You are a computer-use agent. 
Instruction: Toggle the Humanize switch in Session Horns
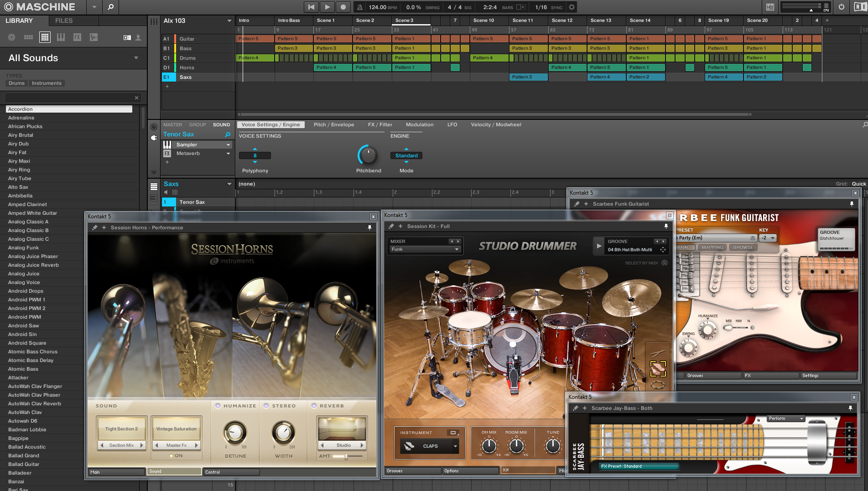click(x=218, y=406)
